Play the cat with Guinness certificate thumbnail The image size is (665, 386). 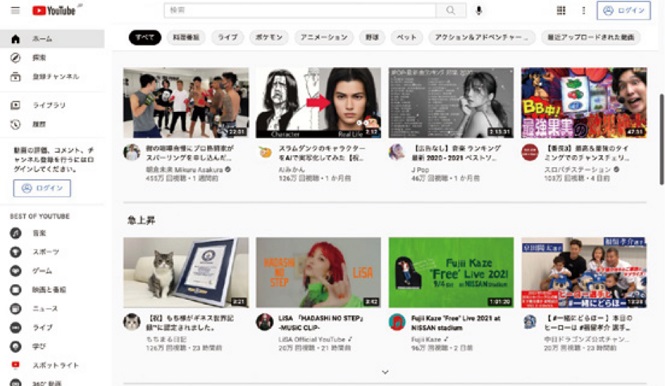click(x=186, y=272)
